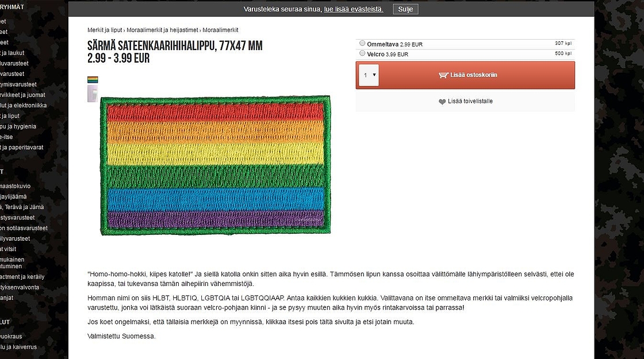
Task: Click the 2.99 - 3.99 EUR price text
Action: [118, 58]
